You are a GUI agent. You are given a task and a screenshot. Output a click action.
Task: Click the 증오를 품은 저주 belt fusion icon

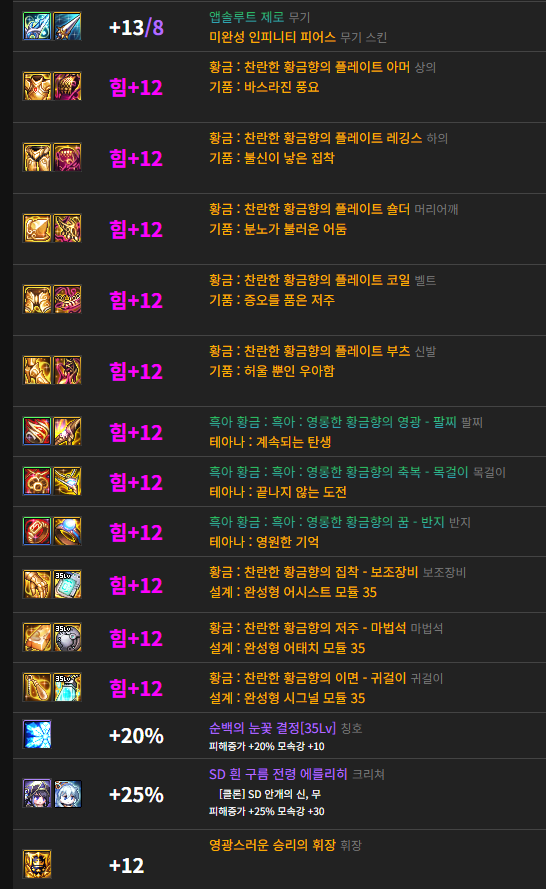coord(67,299)
